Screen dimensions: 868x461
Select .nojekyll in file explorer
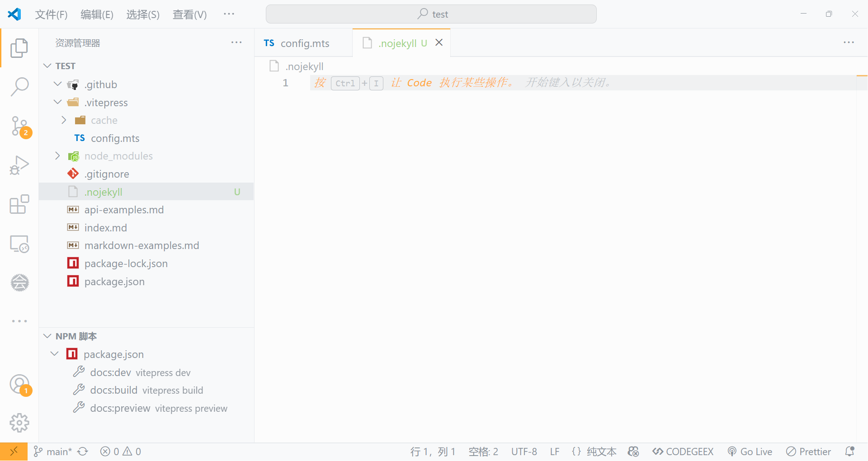[x=146, y=192]
